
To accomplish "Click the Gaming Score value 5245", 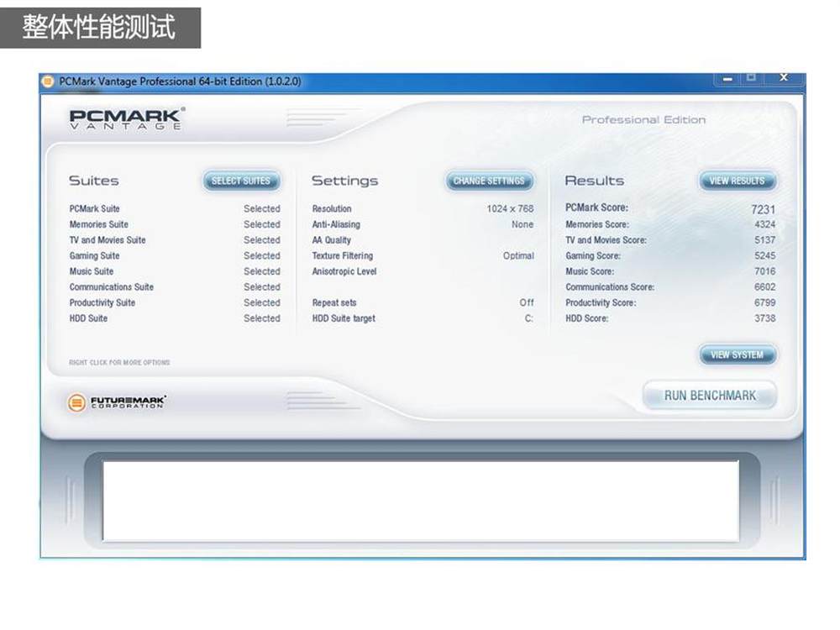I will pos(765,255).
